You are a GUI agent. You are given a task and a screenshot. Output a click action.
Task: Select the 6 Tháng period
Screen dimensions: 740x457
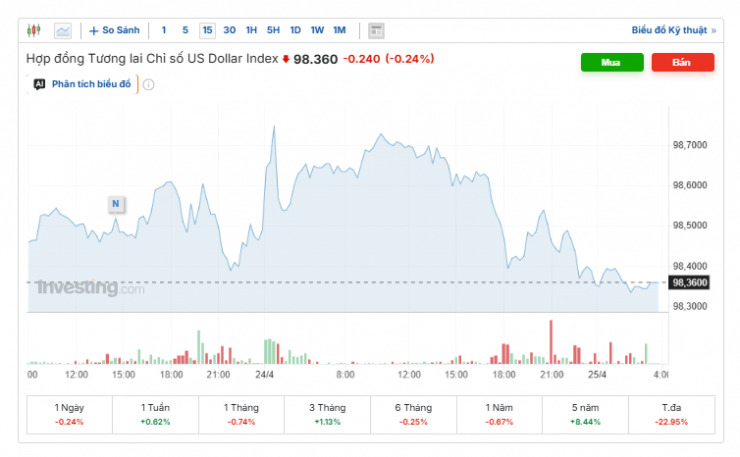tap(413, 415)
